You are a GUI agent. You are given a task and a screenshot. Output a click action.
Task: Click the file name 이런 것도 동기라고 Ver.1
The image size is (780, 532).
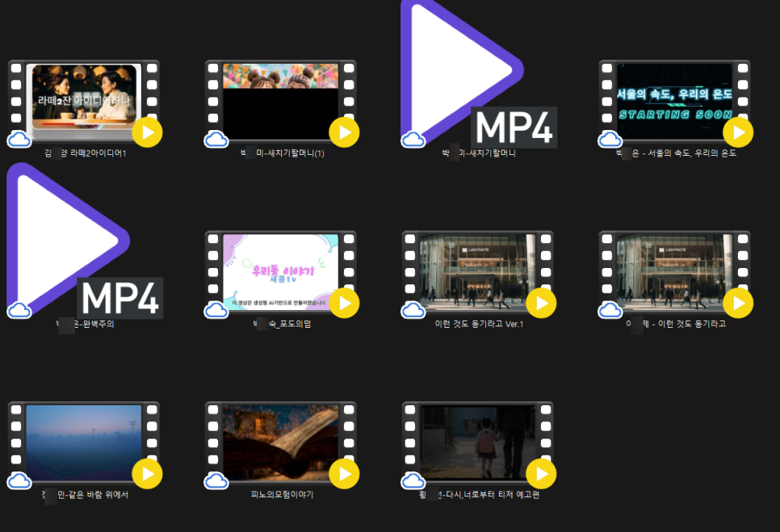pos(479,325)
